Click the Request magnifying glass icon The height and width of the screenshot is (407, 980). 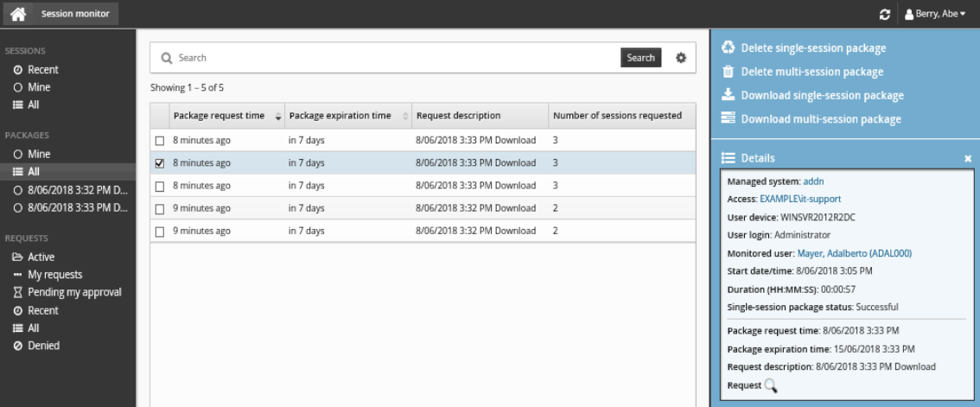(771, 385)
